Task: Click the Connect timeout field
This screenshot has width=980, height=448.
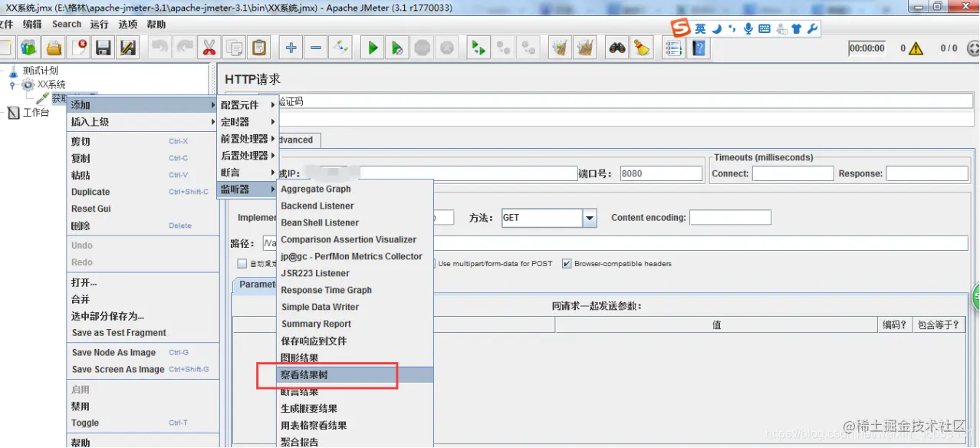Action: [x=792, y=173]
